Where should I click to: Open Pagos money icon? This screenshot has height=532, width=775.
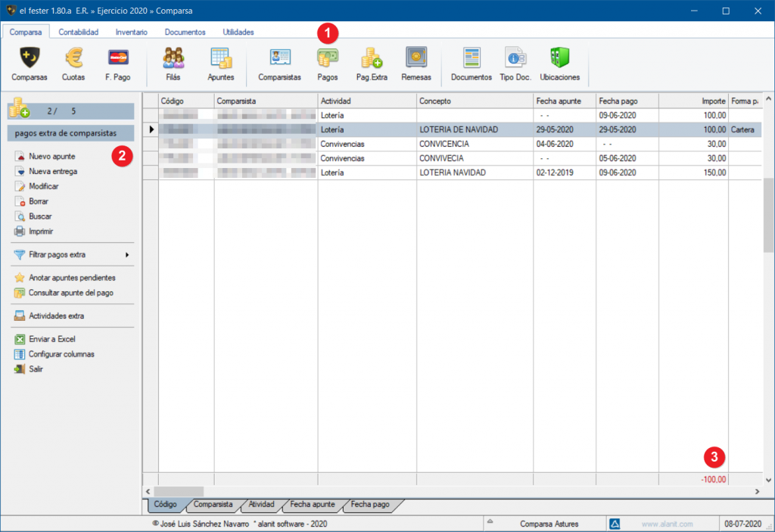327,58
